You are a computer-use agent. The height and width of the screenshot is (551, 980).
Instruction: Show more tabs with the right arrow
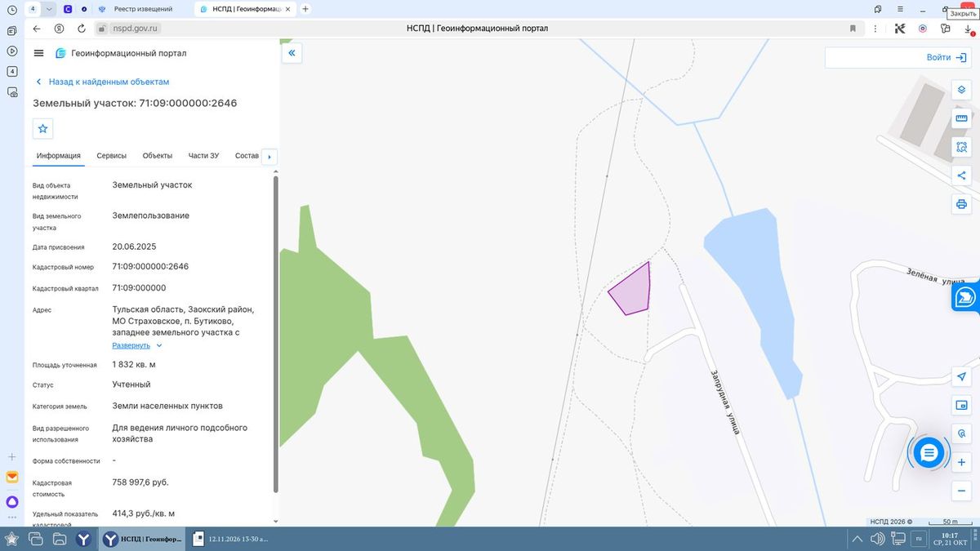point(269,156)
